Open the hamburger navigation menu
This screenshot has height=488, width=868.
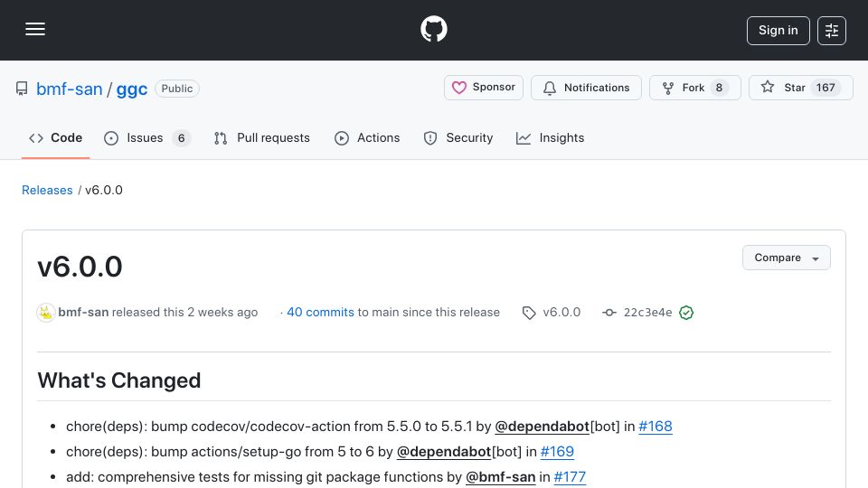(x=35, y=29)
